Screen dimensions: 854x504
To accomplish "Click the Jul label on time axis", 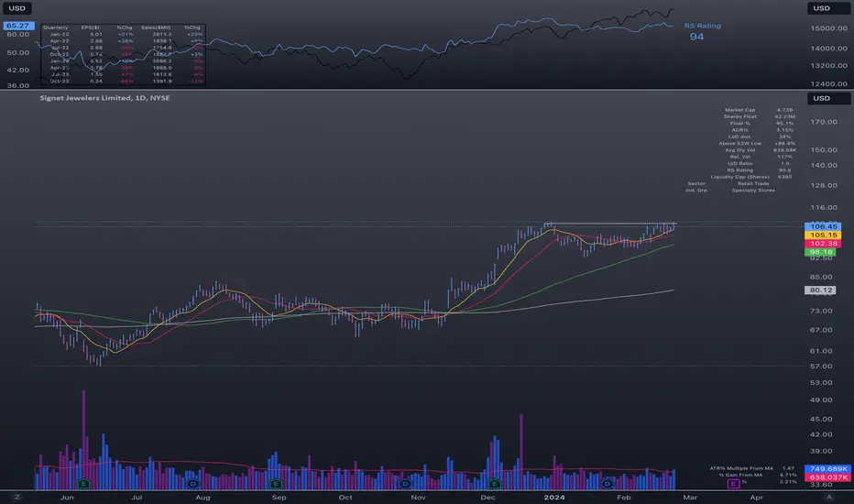I will (137, 497).
